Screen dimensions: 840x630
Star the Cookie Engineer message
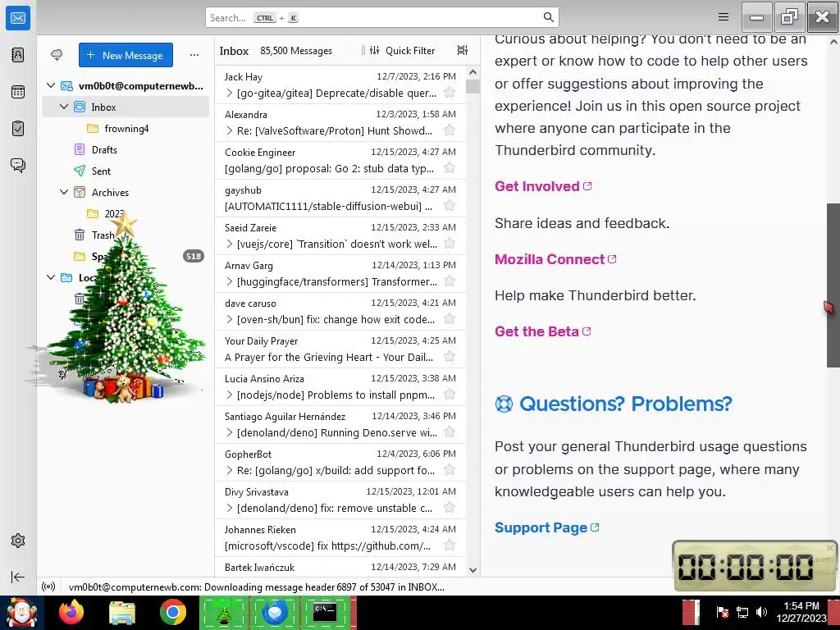450,168
